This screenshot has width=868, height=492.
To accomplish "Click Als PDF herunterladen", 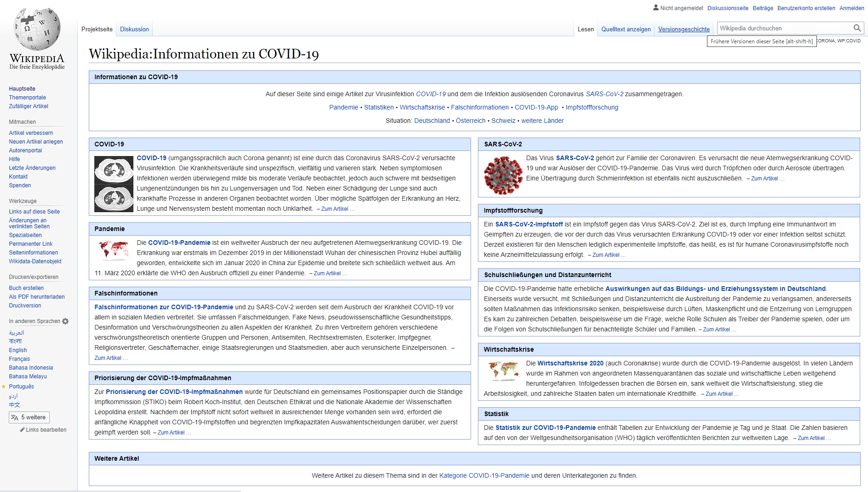I will (x=37, y=297).
